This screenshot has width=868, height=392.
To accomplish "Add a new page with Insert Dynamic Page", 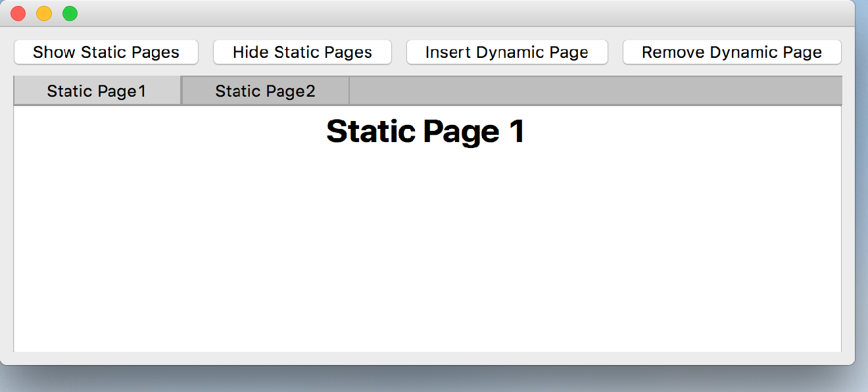I will point(506,53).
